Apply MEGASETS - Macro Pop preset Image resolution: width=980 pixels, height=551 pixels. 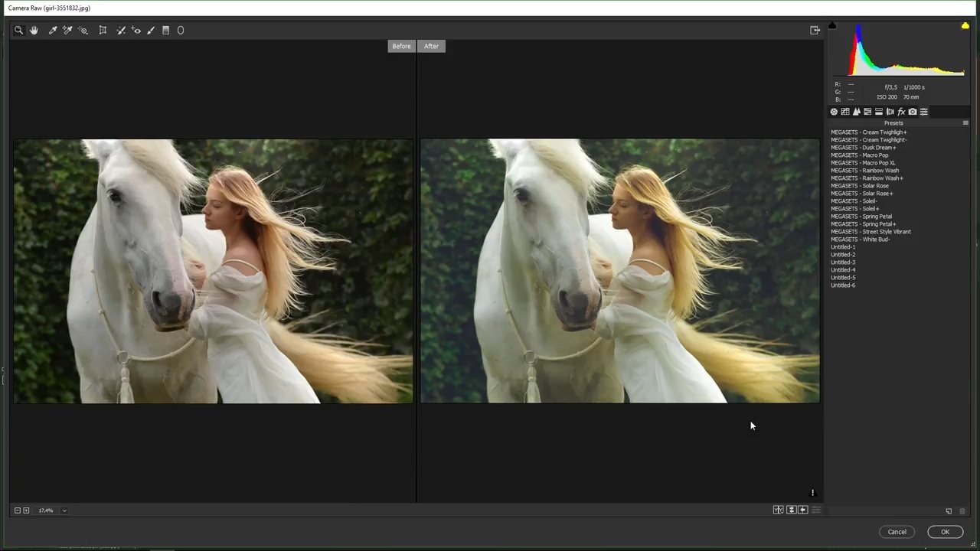click(860, 155)
